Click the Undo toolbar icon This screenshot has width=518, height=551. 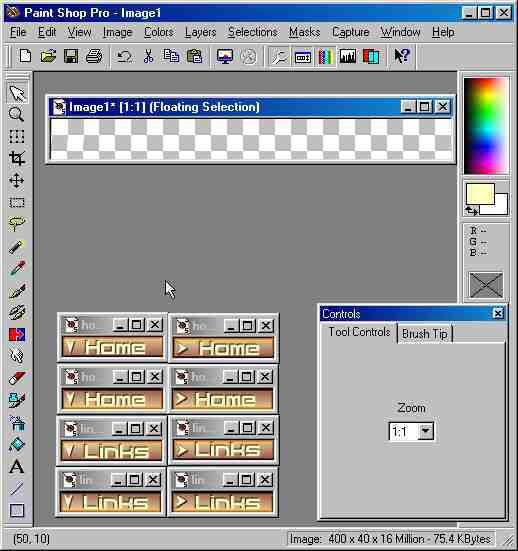(x=124, y=56)
